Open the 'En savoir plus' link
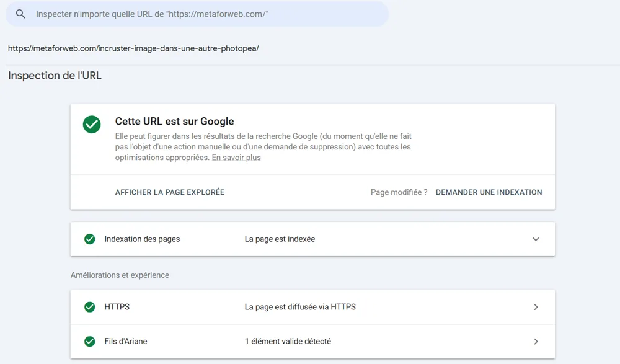The height and width of the screenshot is (364, 620). pos(236,158)
